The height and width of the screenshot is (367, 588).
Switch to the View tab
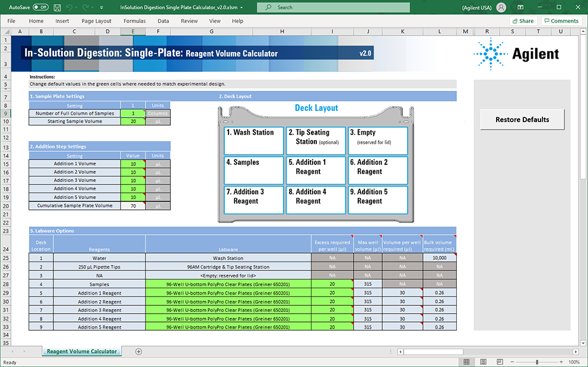pos(215,21)
